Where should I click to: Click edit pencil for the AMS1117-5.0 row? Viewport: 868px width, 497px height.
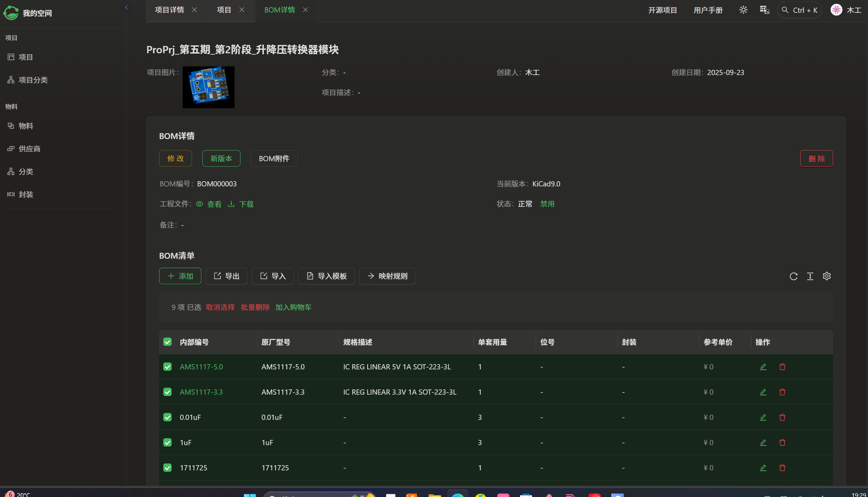tap(763, 367)
